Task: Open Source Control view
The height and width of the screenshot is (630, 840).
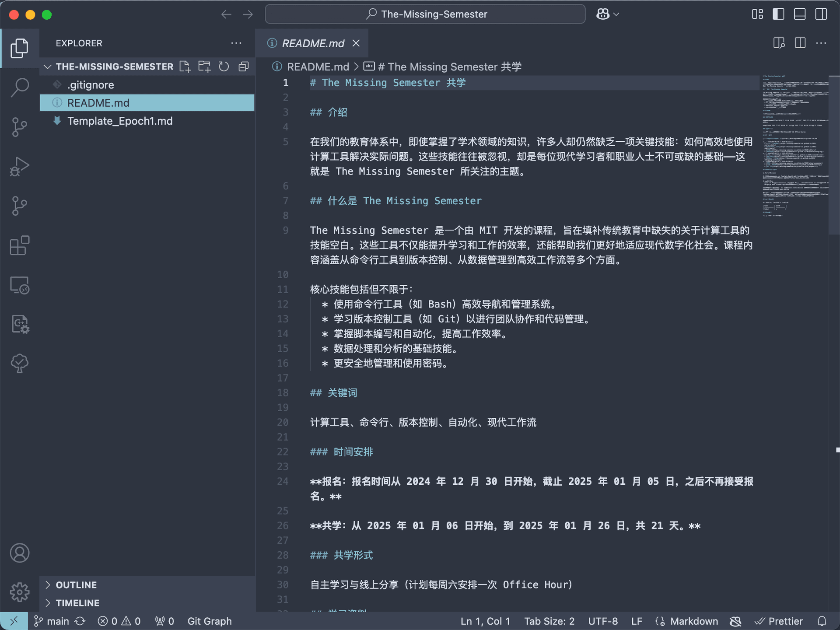Action: 20,127
